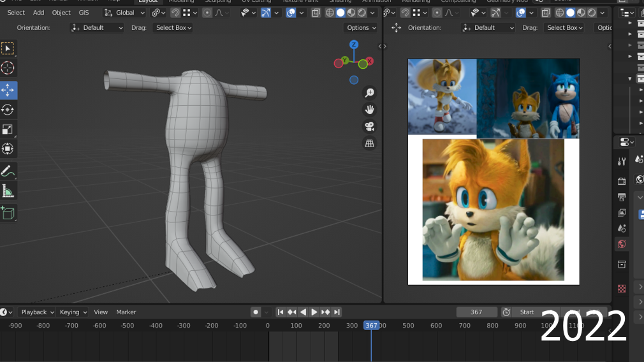This screenshot has width=644, height=362.
Task: Select the Cursor tool
Action: (8, 68)
